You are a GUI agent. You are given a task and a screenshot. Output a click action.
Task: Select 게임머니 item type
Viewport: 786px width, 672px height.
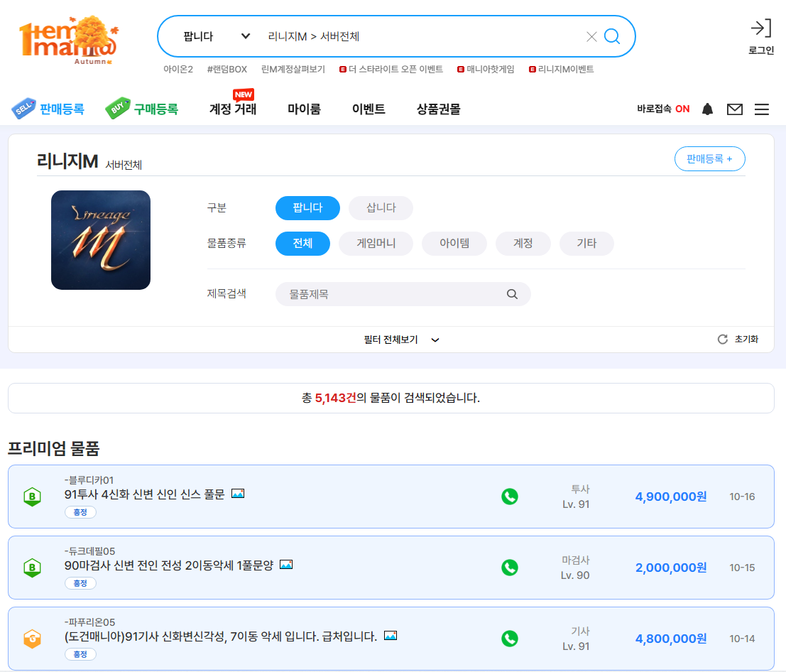click(x=376, y=243)
